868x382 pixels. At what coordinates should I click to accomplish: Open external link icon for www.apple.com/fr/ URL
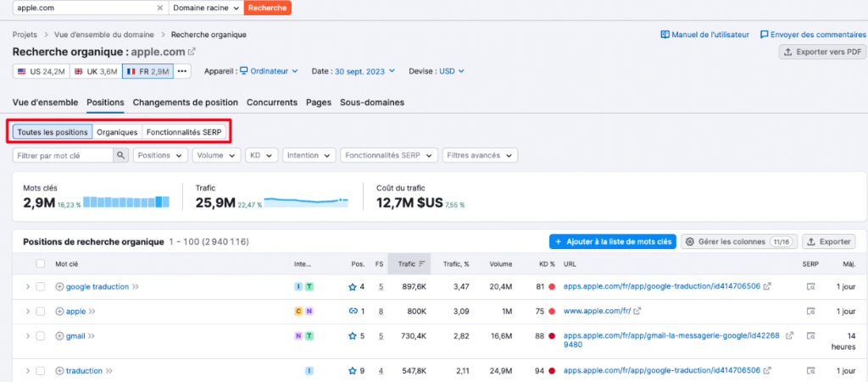[637, 311]
